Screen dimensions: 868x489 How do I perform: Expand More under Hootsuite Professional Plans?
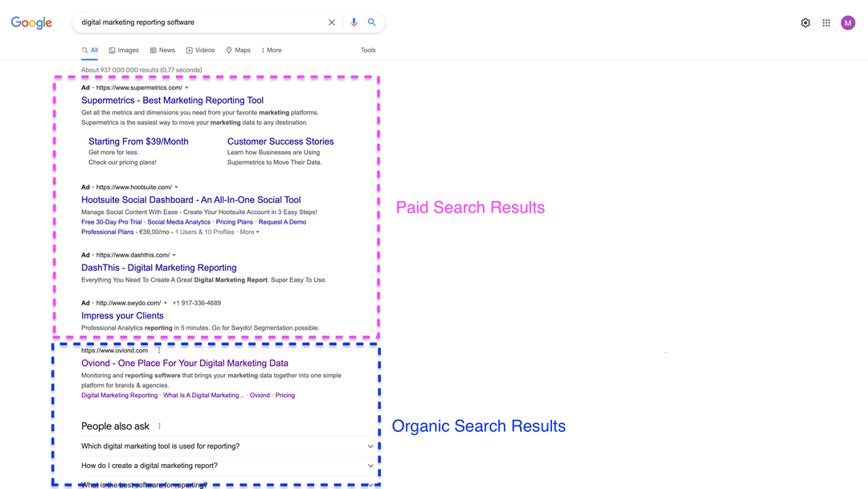(x=250, y=232)
